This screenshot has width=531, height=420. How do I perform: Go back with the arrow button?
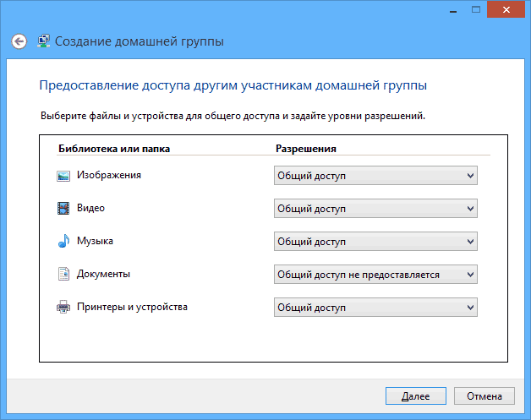[19, 41]
